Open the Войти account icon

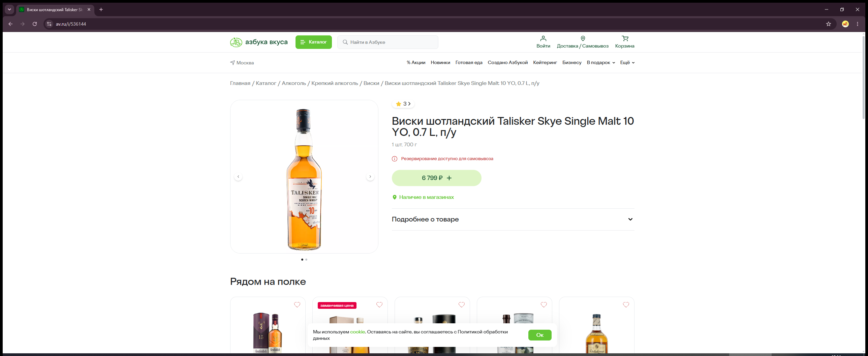543,42
